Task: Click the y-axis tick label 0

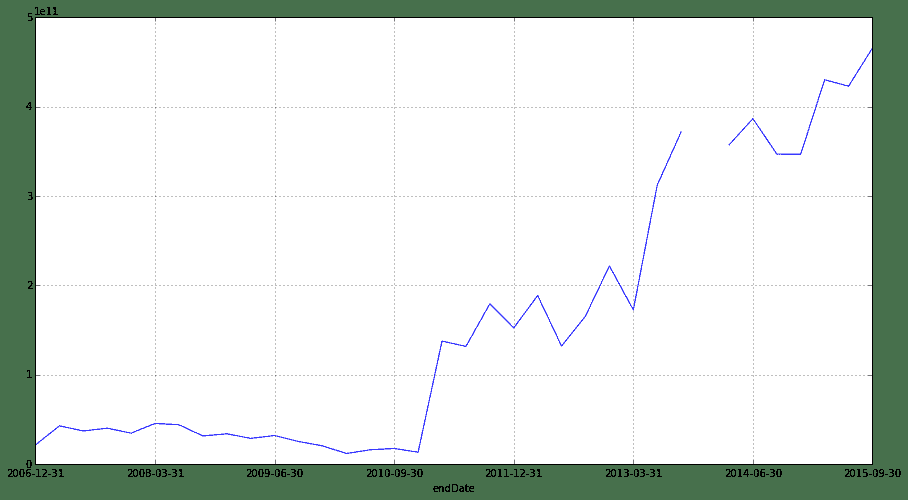Action: coord(30,464)
